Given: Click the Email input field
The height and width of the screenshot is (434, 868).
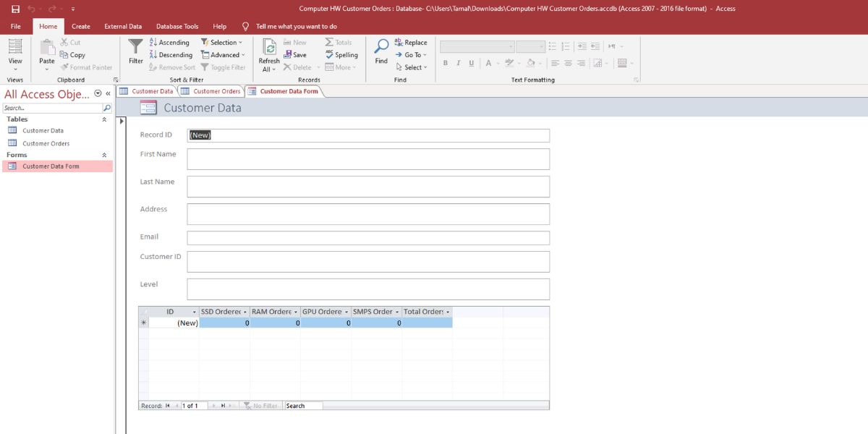Looking at the screenshot, I should pos(367,238).
